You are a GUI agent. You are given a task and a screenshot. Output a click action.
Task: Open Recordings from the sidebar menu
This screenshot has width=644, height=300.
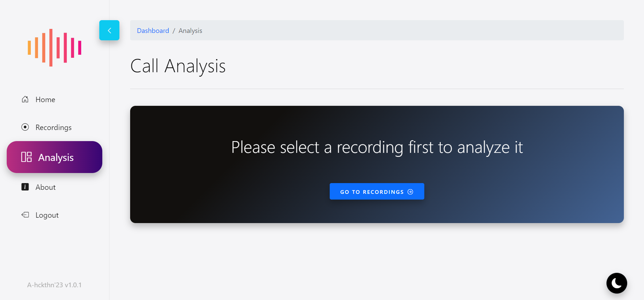point(54,127)
